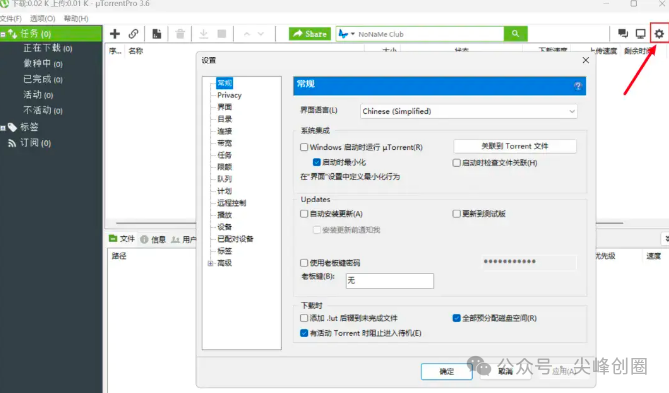
Task: Open the 用户 peers tab in main window
Action: 184,239
